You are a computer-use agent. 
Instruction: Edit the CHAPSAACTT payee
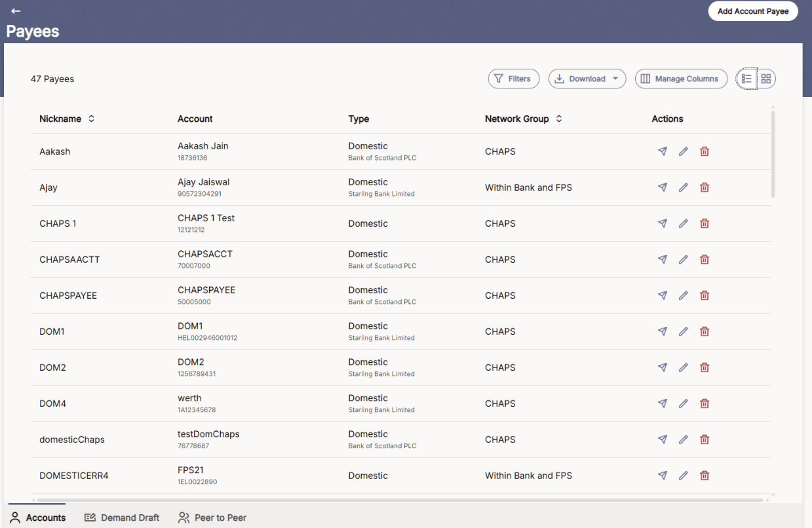[x=684, y=259]
